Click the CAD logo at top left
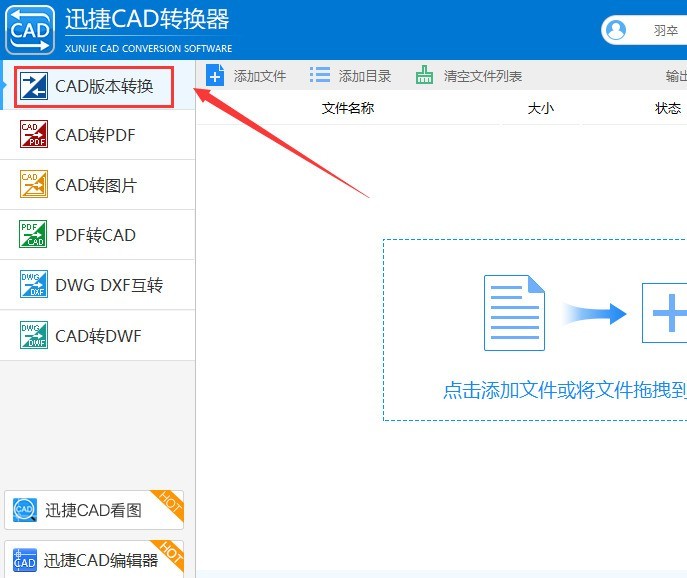 [x=30, y=30]
